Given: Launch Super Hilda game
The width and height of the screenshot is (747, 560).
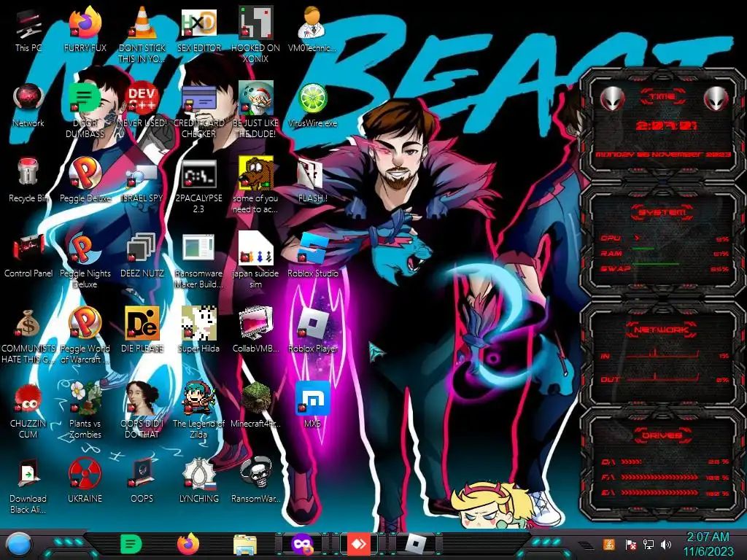Looking at the screenshot, I should click(198, 323).
